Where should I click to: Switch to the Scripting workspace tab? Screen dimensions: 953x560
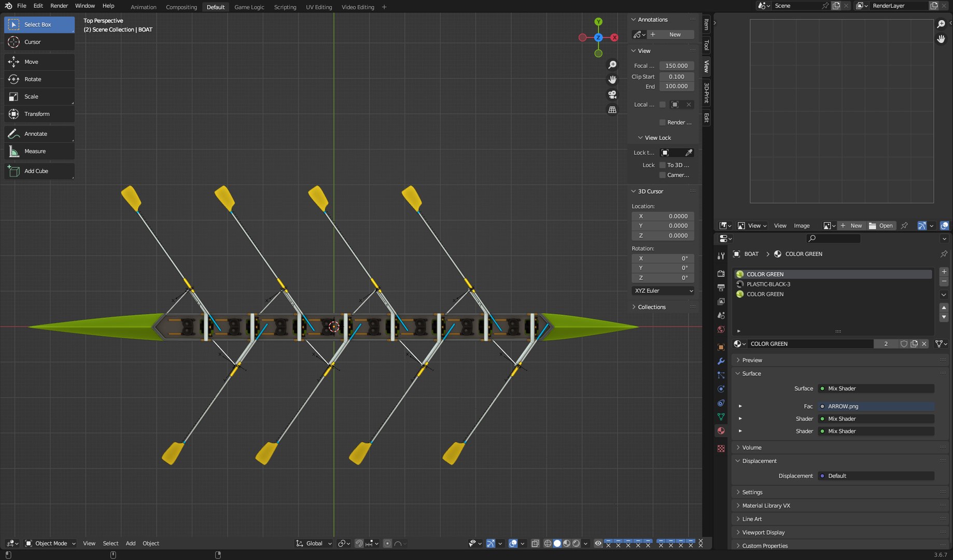tap(285, 7)
